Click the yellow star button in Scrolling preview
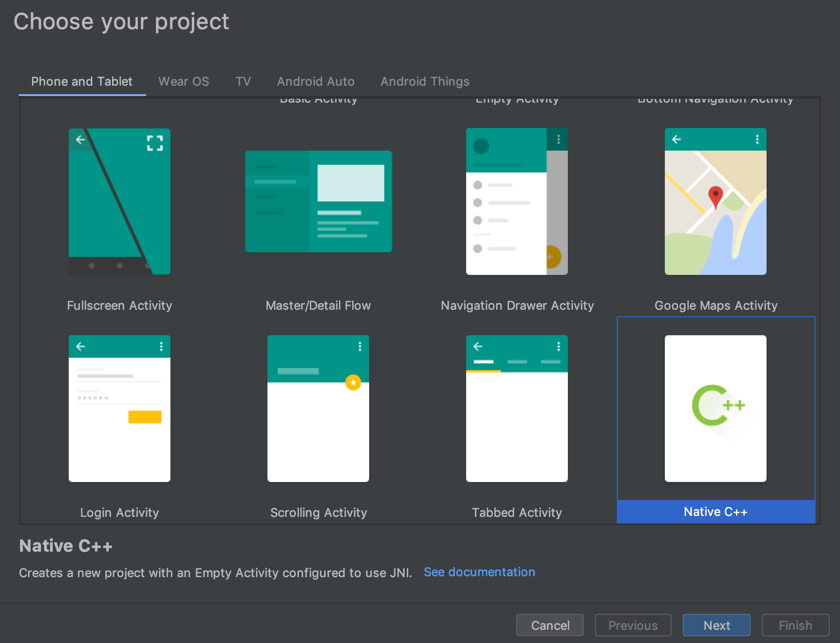 click(353, 382)
